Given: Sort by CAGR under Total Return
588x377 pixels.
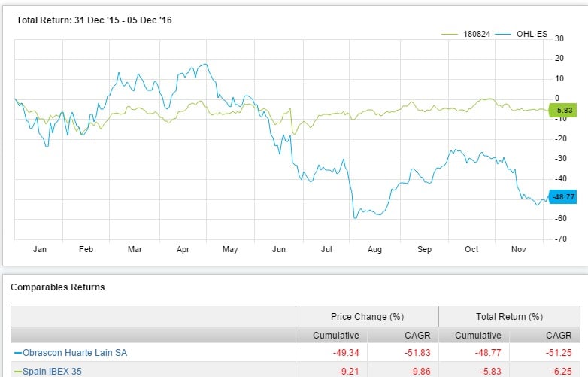Looking at the screenshot, I should [558, 335].
